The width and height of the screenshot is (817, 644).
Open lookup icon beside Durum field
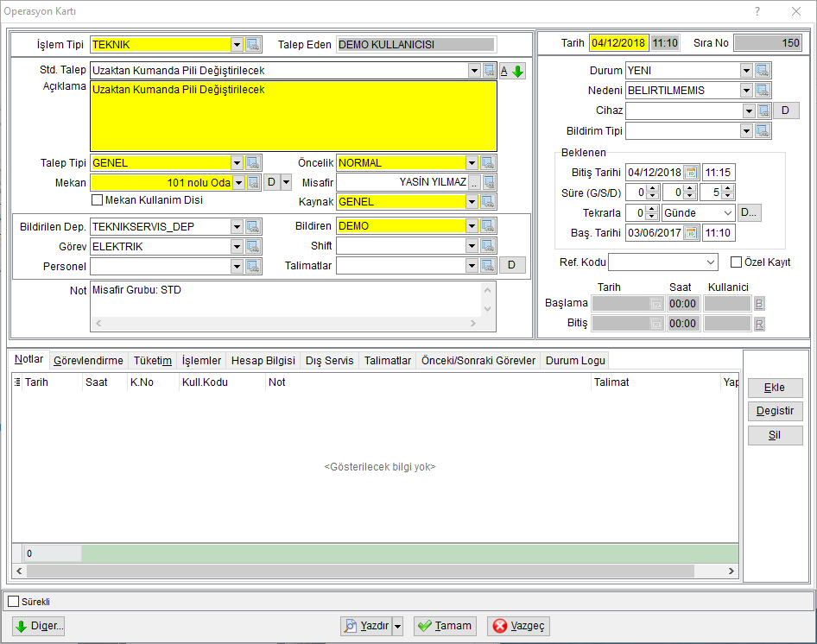click(763, 70)
